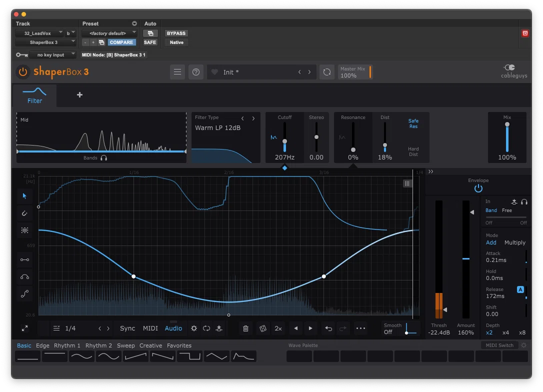
Task: Open the factory default preset dropdown
Action: 109,33
